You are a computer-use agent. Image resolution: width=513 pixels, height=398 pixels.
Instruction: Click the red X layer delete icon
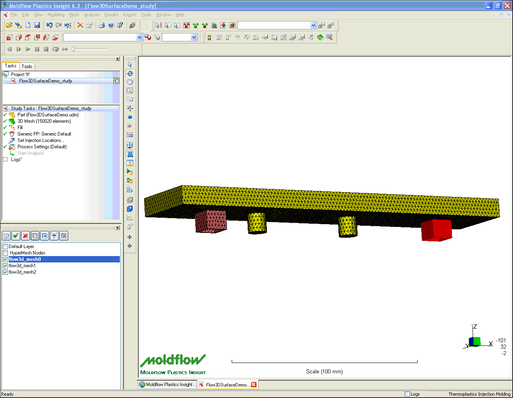pyautogui.click(x=25, y=236)
